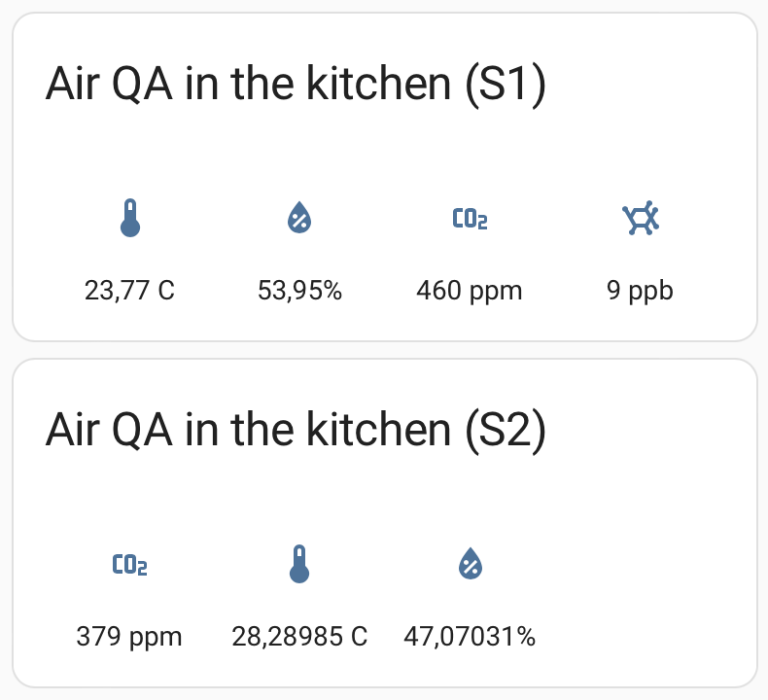Image resolution: width=768 pixels, height=700 pixels.
Task: Click the "Air QA in the kitchen (S2)" title
Action: click(296, 431)
